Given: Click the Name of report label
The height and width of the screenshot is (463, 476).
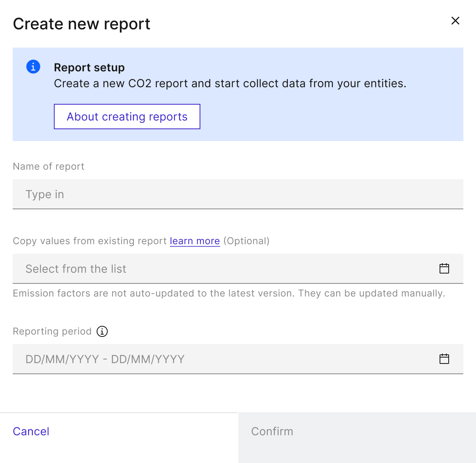Looking at the screenshot, I should (49, 166).
